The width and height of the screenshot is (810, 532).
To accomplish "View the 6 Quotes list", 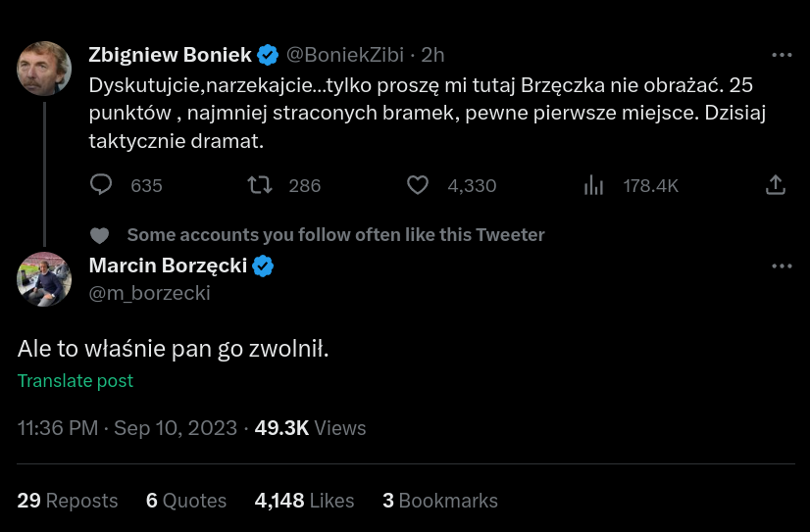I will (x=186, y=501).
